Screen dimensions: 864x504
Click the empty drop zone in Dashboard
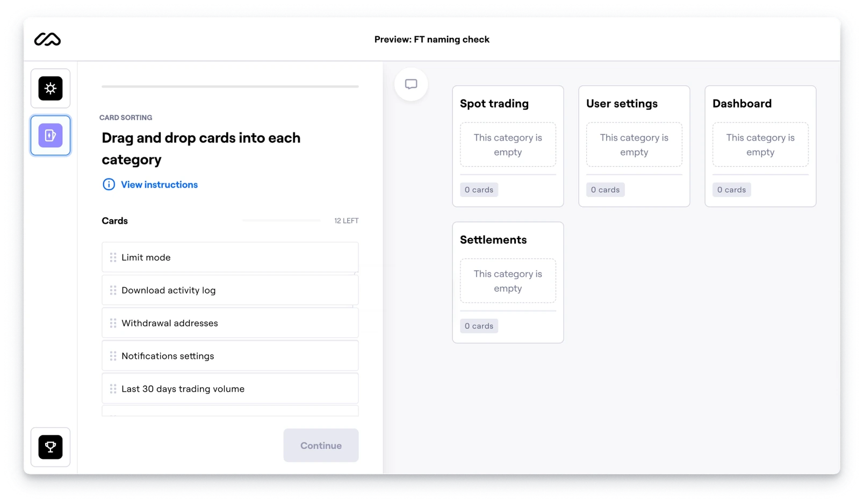tap(760, 145)
